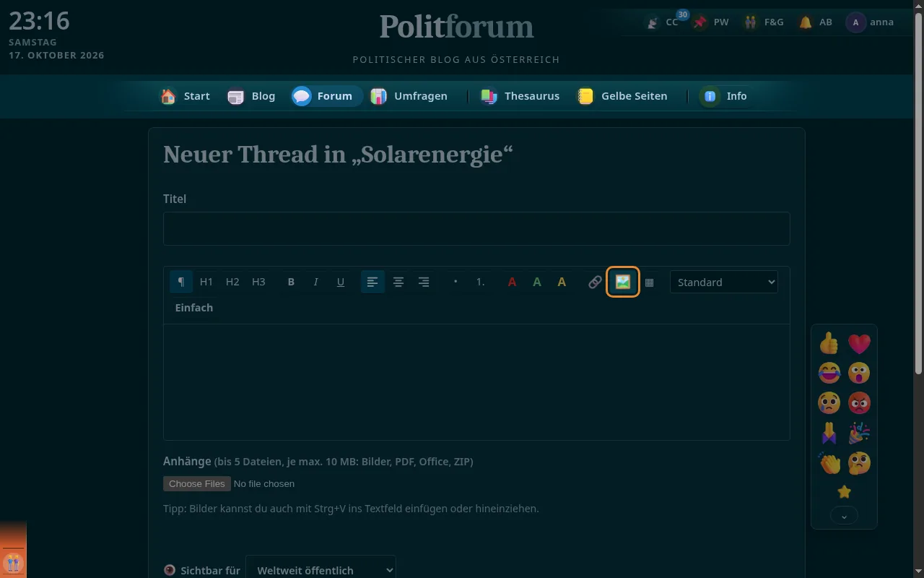Align text right

coord(424,282)
